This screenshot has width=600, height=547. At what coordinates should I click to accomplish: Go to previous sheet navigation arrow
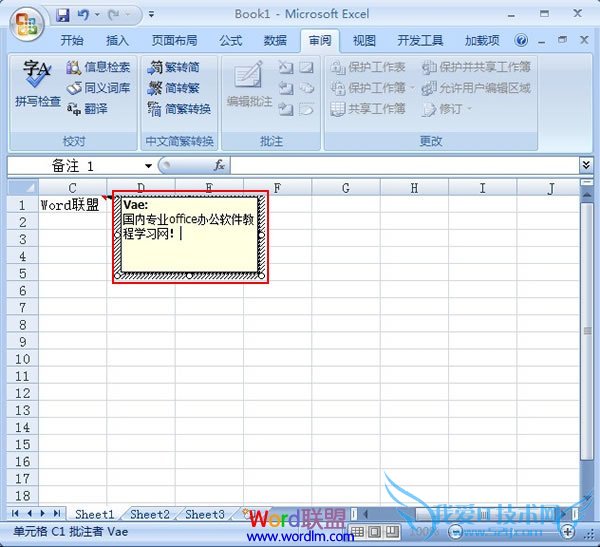pos(29,513)
